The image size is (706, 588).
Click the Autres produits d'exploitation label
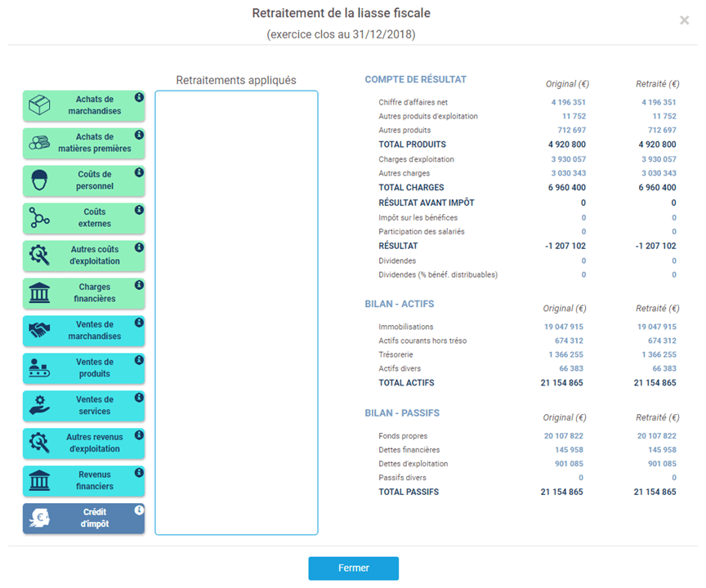pyautogui.click(x=428, y=116)
